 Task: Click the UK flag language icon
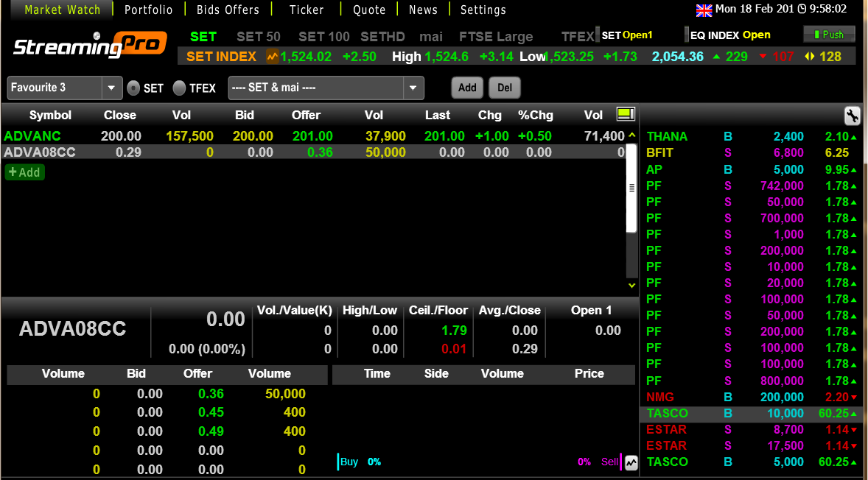pyautogui.click(x=704, y=10)
